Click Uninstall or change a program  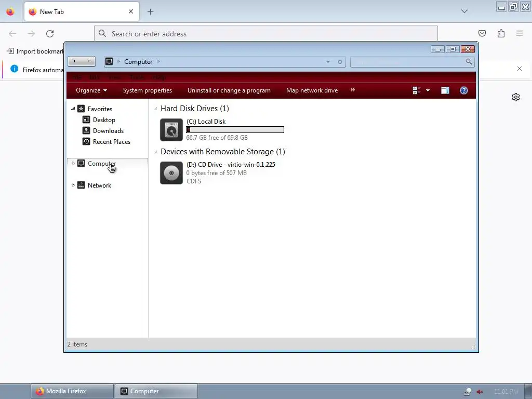229,90
